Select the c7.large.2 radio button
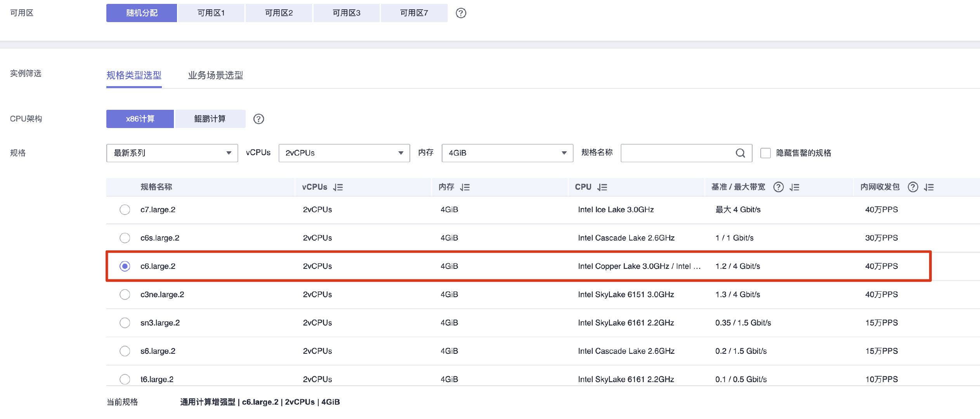 click(x=125, y=210)
